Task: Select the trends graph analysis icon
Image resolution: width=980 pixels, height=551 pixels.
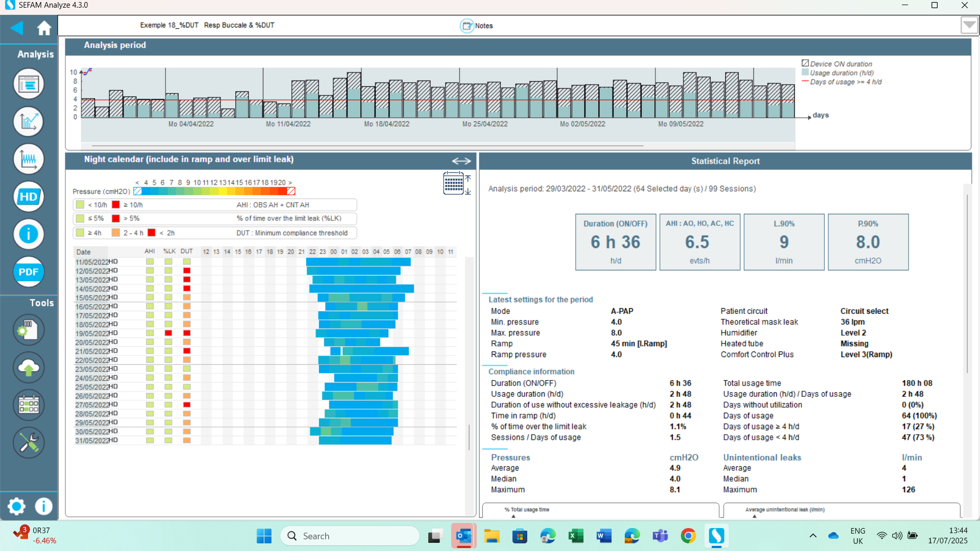Action: (x=29, y=121)
